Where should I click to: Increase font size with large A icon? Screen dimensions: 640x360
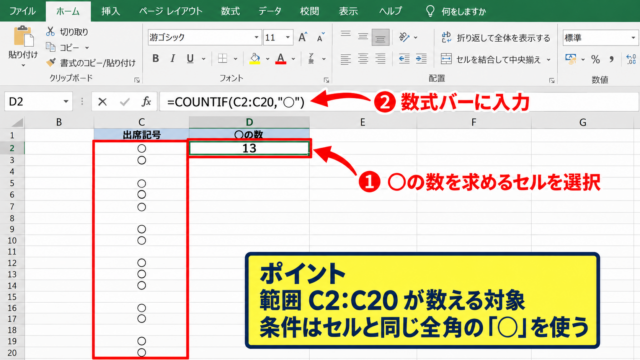click(302, 38)
